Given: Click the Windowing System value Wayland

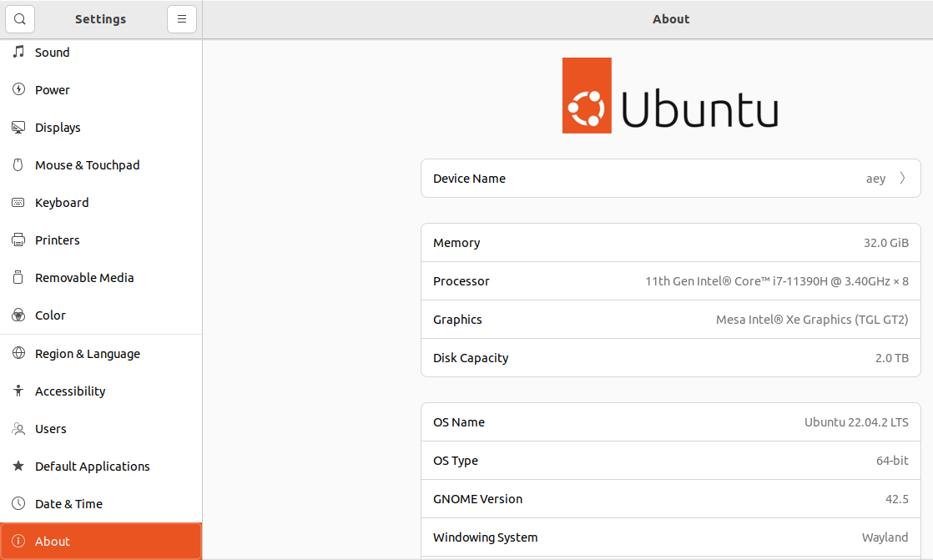Looking at the screenshot, I should 885,537.
